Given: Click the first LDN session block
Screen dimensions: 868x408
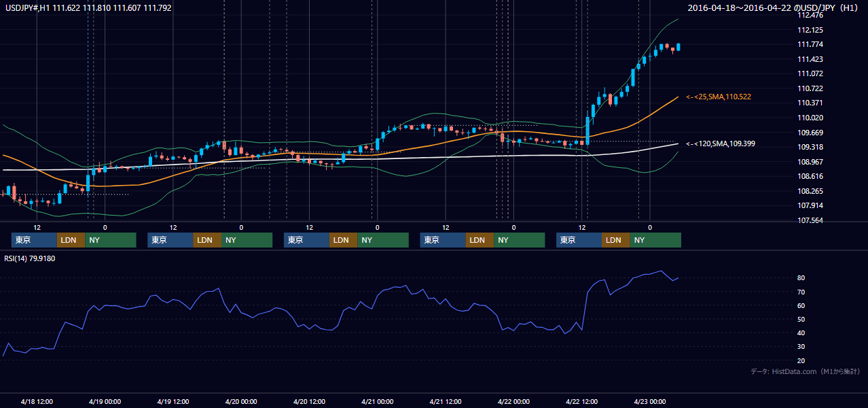Looking at the screenshot, I should tap(71, 240).
